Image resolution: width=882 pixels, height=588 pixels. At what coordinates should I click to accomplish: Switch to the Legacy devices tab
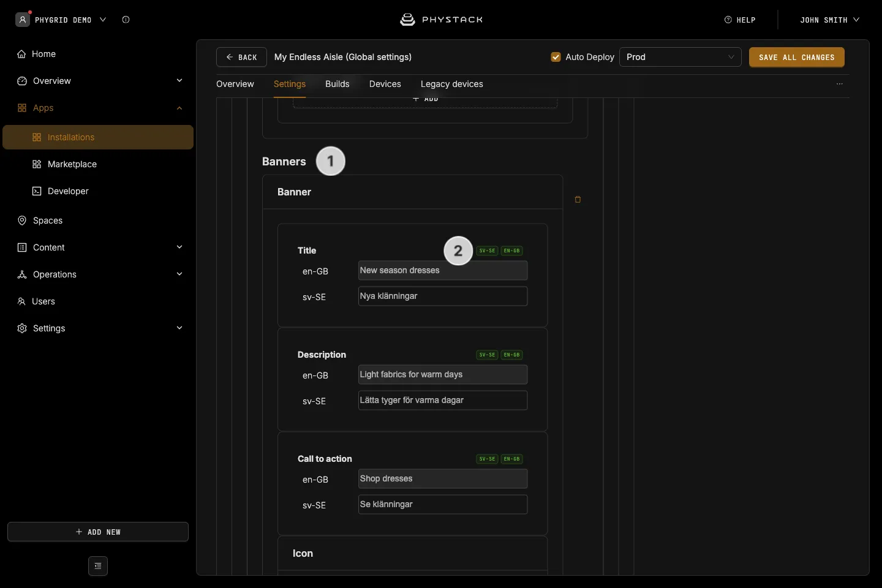(x=452, y=84)
